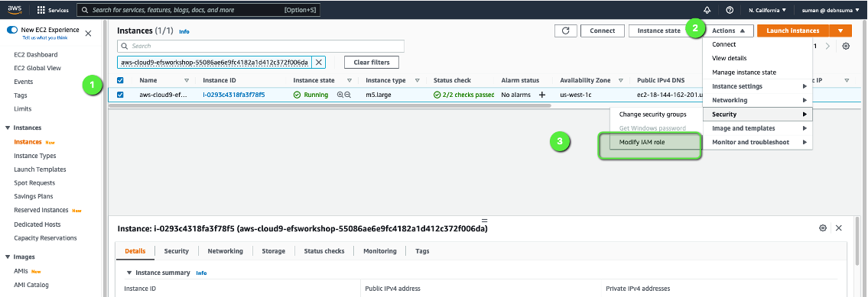Open the N. California region dropdown
This screenshot has height=297, width=868.
coord(767,10)
